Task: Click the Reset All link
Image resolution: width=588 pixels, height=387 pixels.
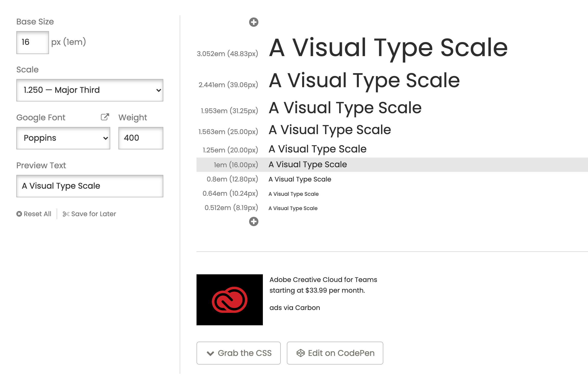Action: point(37,214)
